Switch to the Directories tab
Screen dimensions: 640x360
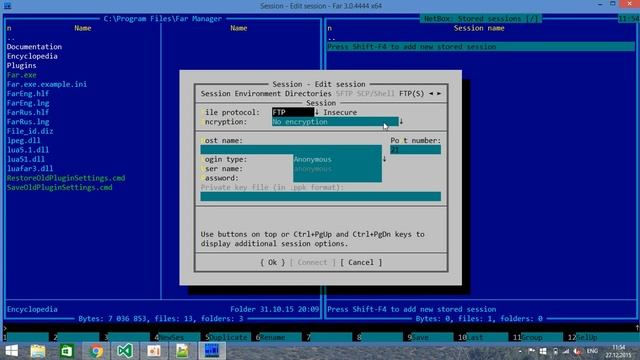pyautogui.click(x=308, y=93)
